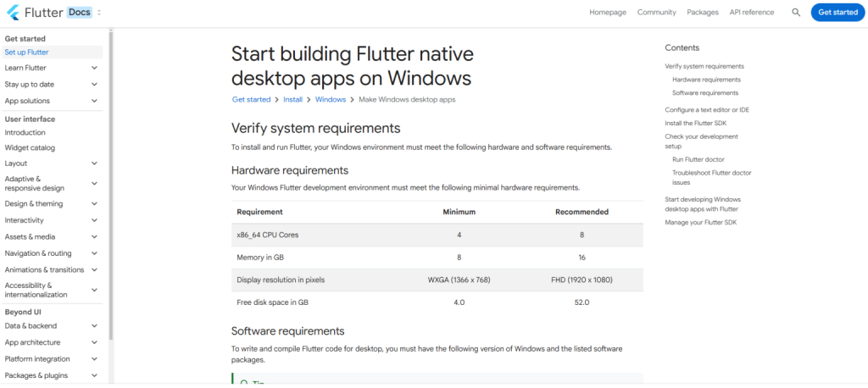This screenshot has width=868, height=388.
Task: Open the Docs site switcher arrows
Action: [x=99, y=12]
